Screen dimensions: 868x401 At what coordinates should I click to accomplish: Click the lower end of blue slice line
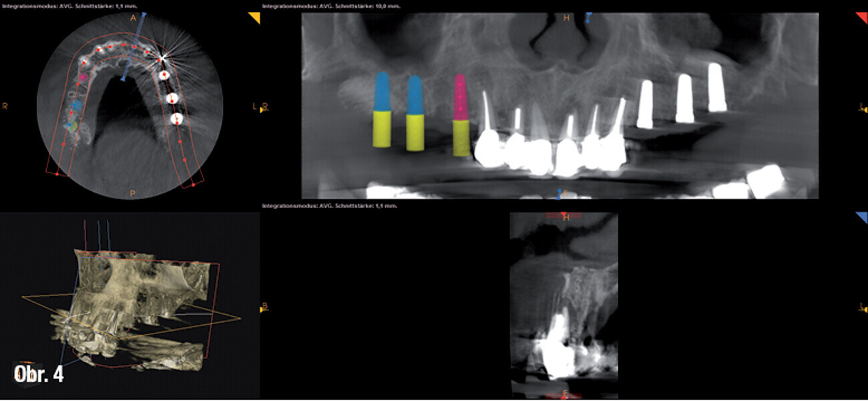tap(124, 79)
